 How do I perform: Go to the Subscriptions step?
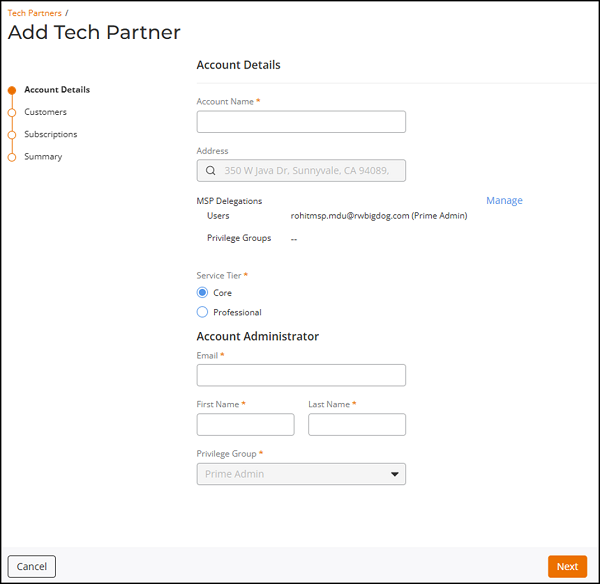click(50, 134)
